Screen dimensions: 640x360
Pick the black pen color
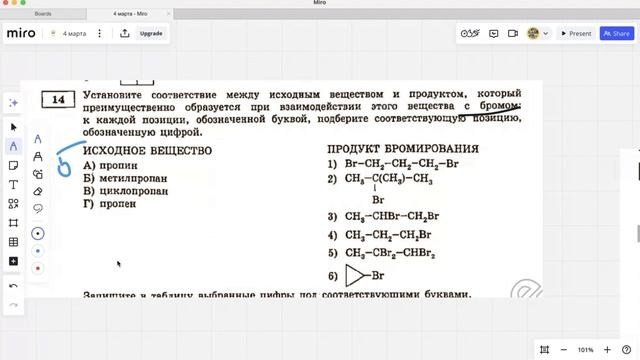point(38,233)
